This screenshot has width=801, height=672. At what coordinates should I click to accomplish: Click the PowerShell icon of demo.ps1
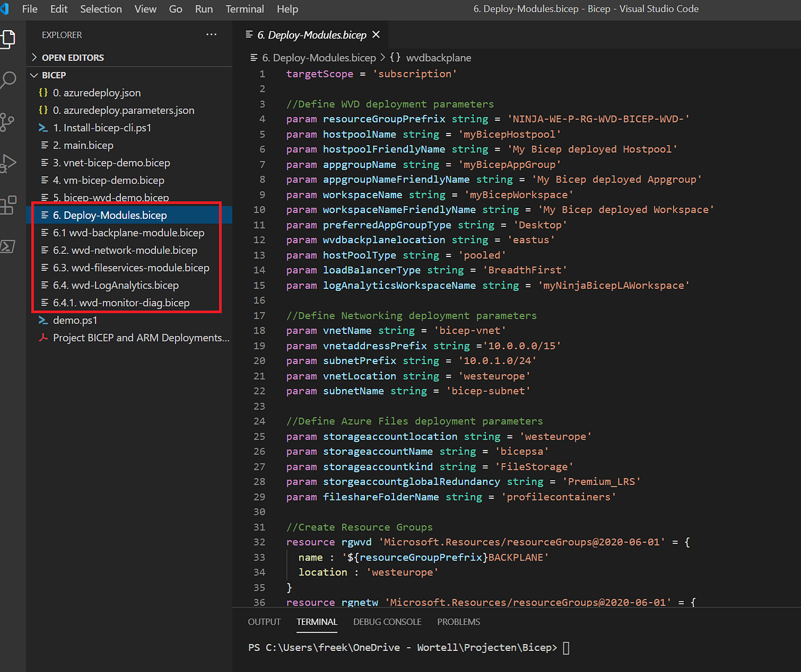(43, 320)
